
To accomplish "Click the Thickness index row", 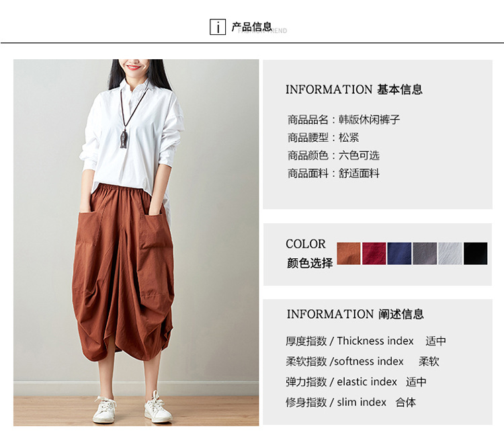I will click(x=366, y=341).
